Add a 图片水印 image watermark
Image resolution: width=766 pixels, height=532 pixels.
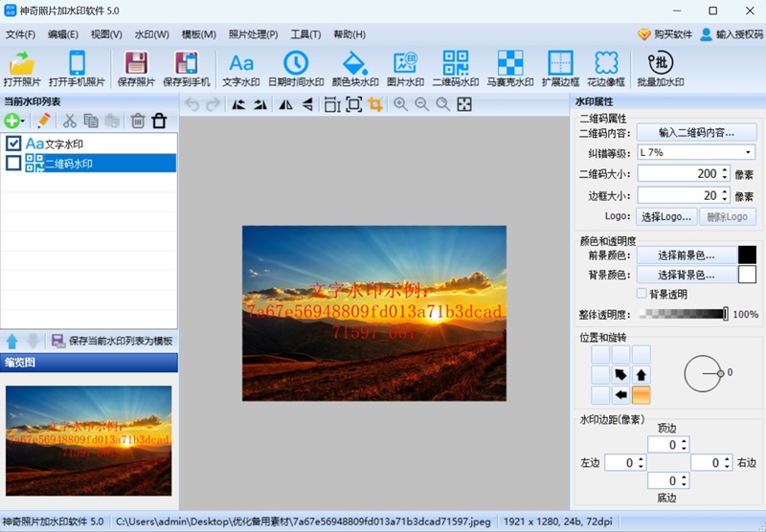click(x=405, y=69)
